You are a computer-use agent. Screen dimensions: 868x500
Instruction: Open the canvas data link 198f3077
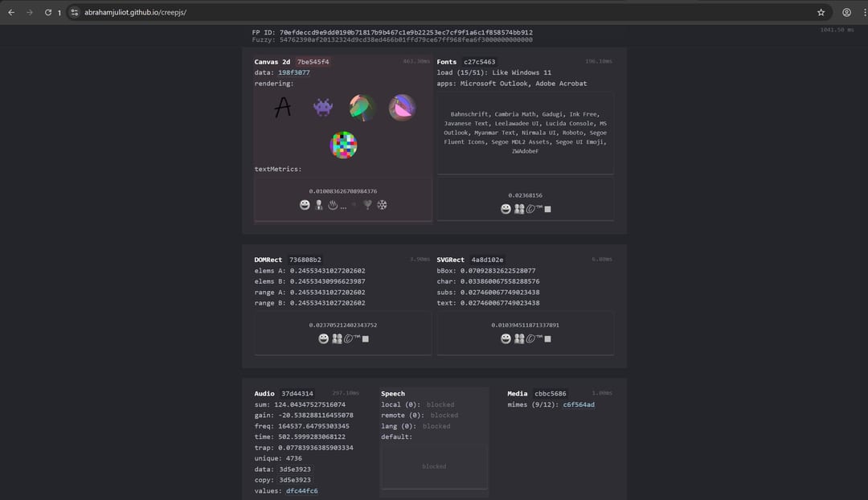(x=294, y=72)
